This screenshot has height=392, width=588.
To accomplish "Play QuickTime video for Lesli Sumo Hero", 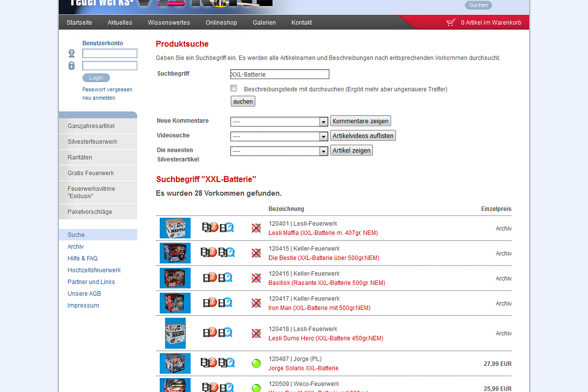I will pos(226,332).
